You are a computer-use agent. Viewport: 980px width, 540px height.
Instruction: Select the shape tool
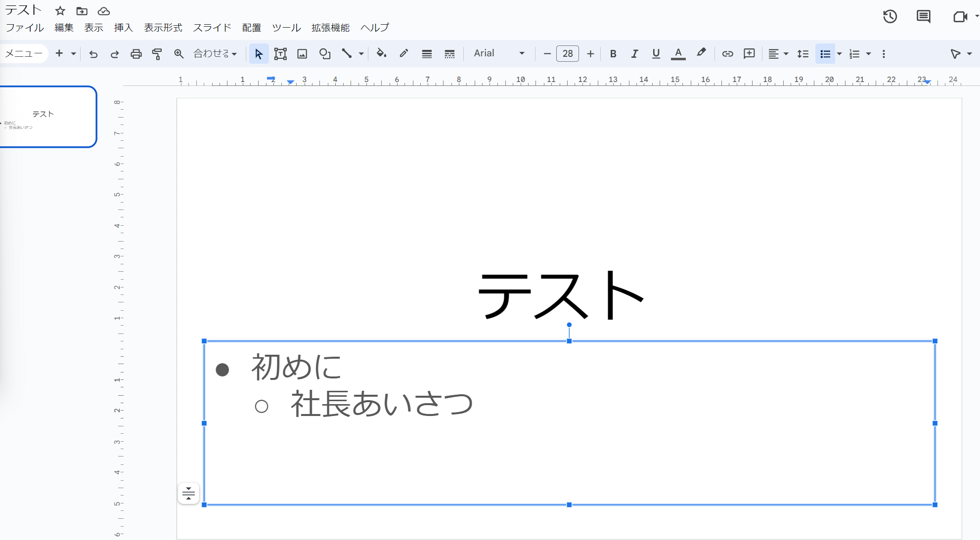[324, 54]
